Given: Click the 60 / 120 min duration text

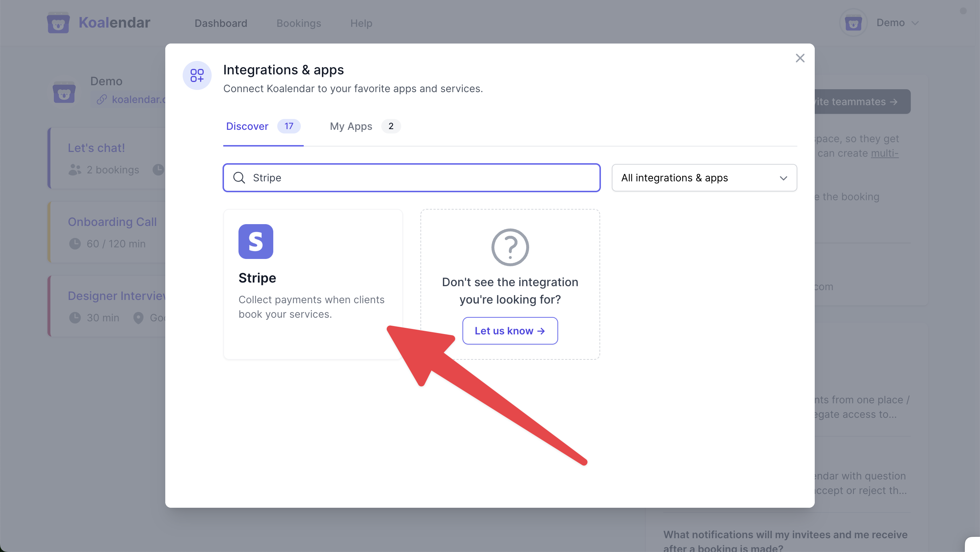Looking at the screenshot, I should coord(116,244).
